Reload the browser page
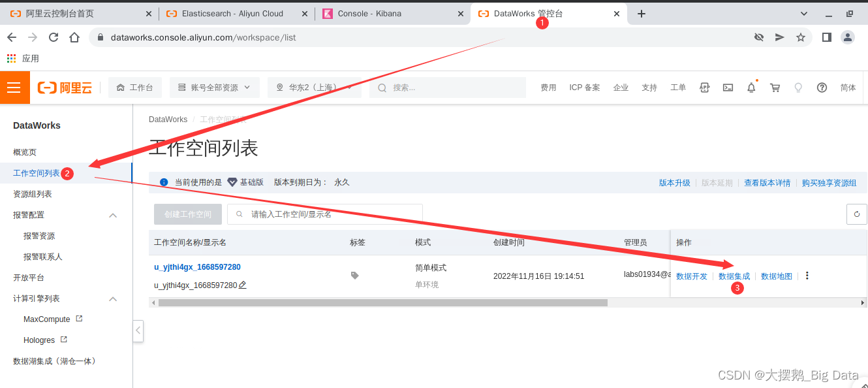This screenshot has height=388, width=868. pos(54,37)
